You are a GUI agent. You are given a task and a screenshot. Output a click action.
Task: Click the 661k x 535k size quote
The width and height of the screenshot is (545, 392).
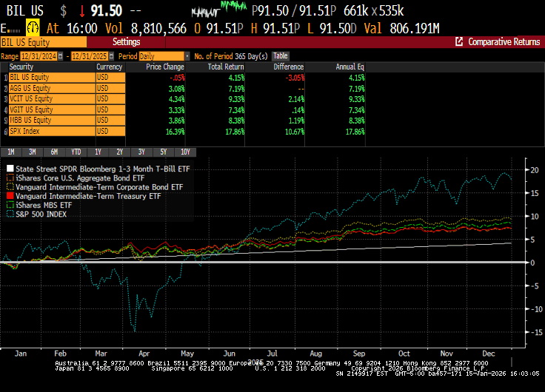pyautogui.click(x=374, y=11)
